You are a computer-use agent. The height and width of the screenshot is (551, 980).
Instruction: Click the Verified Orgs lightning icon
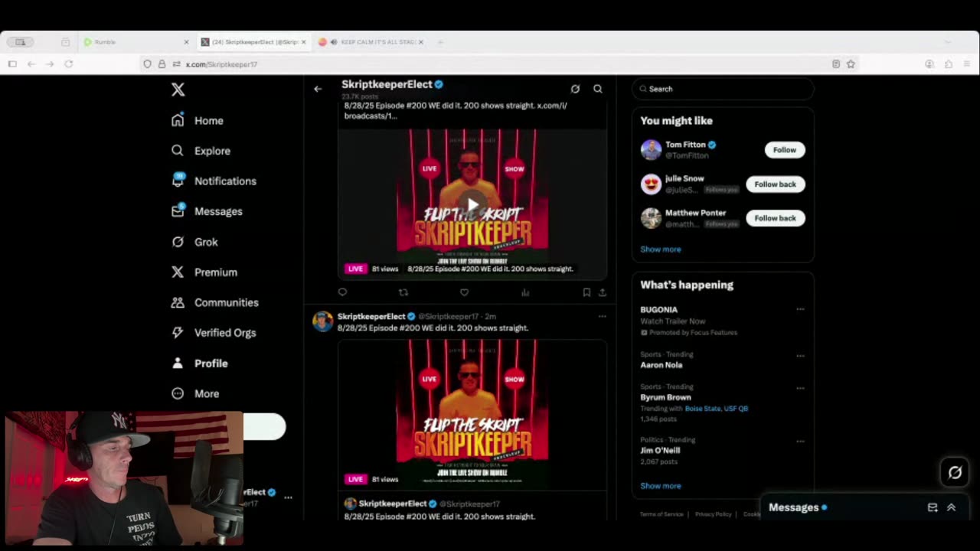(x=178, y=333)
